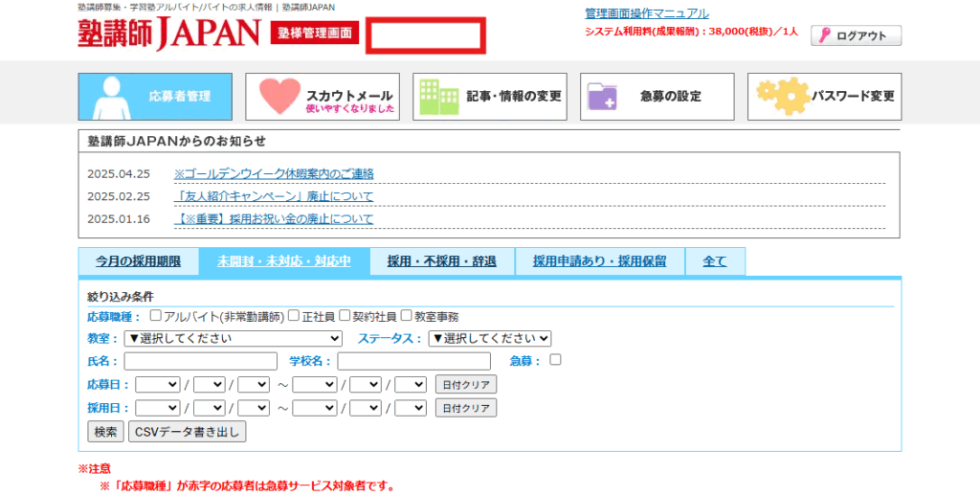Click the 塾講師JAPANからのお知らせ heading
The width and height of the screenshot is (980, 496).
177,142
